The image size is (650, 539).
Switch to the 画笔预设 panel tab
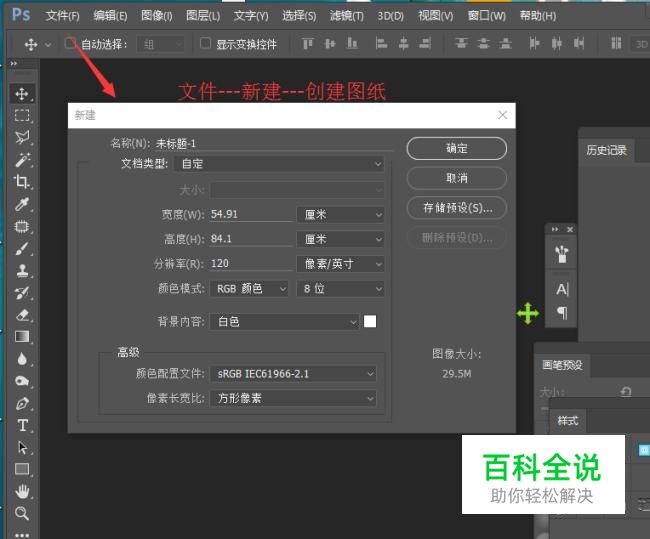[x=563, y=365]
